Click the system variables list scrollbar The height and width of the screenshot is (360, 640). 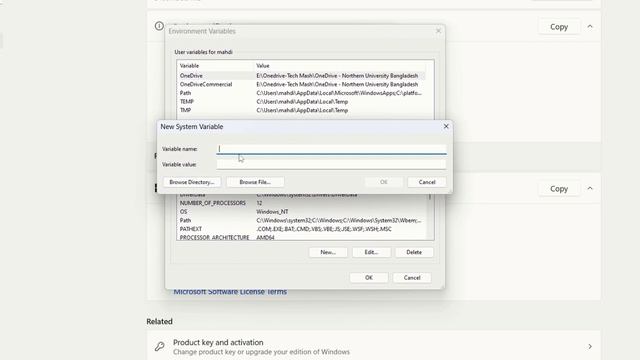click(x=429, y=216)
